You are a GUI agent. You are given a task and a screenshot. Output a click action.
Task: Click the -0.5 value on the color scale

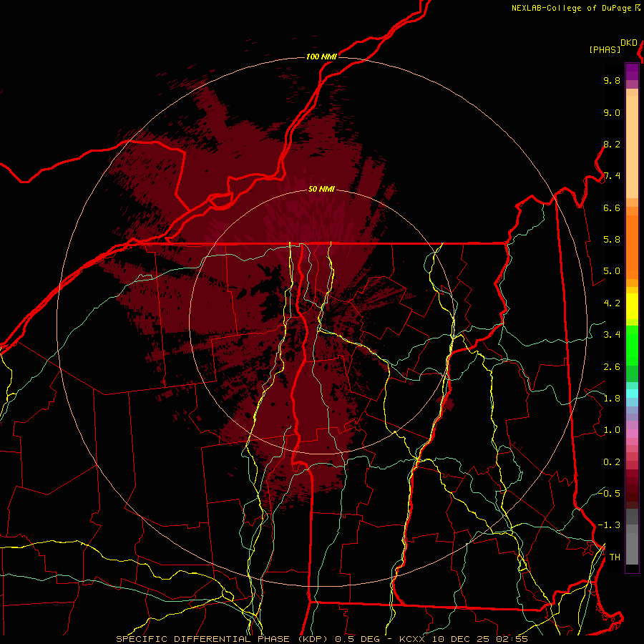coord(609,493)
